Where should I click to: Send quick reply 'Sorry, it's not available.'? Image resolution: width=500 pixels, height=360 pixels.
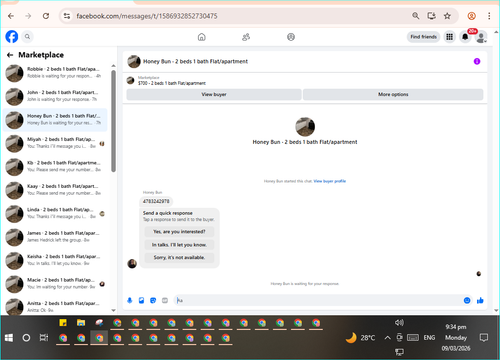(179, 257)
